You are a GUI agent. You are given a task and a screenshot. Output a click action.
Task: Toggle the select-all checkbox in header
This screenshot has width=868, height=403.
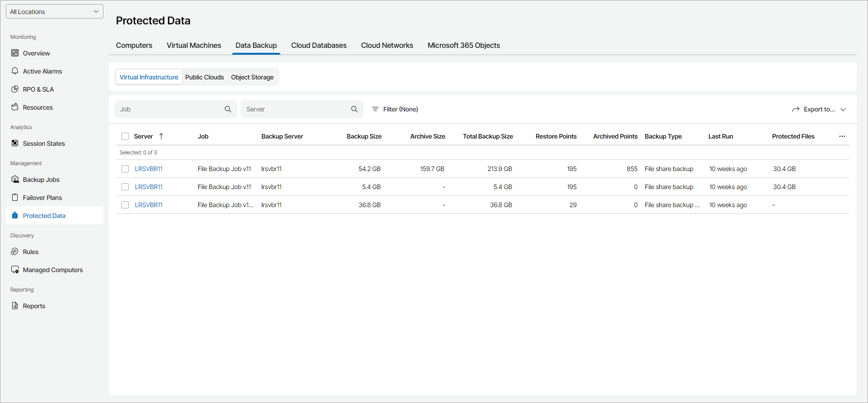click(x=125, y=136)
